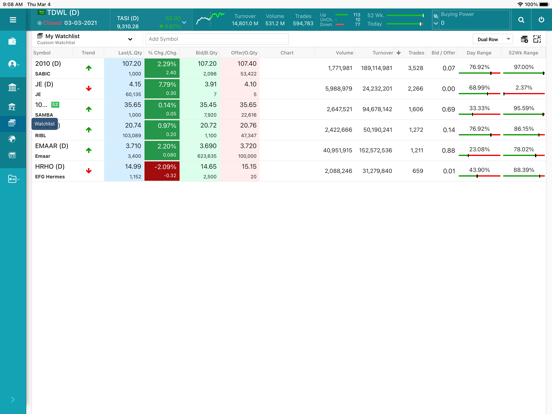Open the bank building market icon

click(x=13, y=87)
